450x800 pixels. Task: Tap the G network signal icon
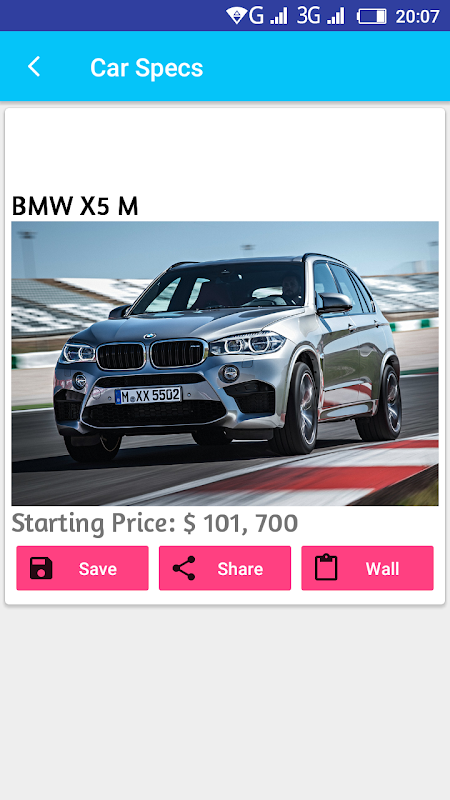pyautogui.click(x=268, y=16)
